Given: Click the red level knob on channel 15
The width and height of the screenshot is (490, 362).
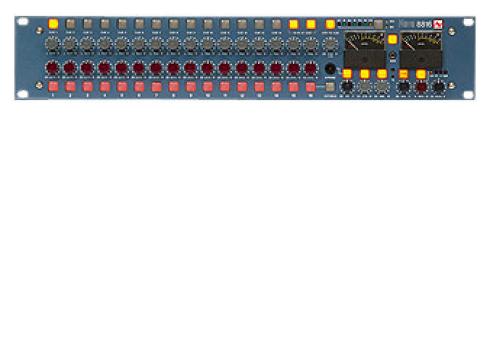Looking at the screenshot, I should (x=293, y=68).
